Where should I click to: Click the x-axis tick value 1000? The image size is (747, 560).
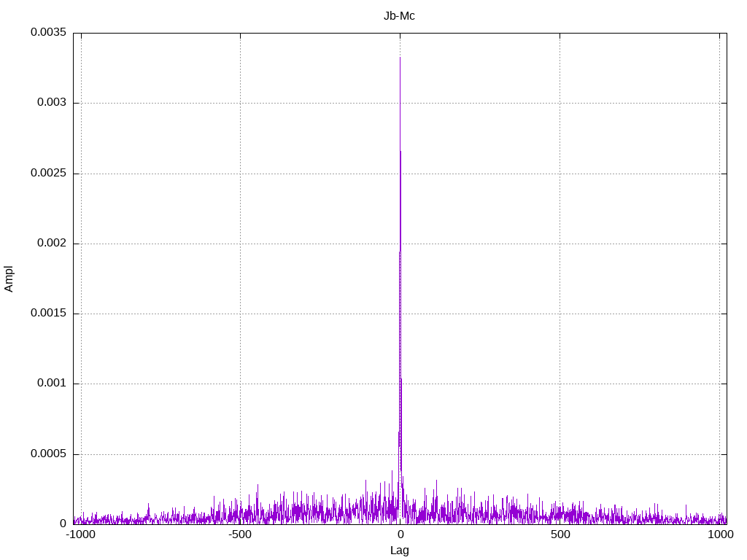(720, 534)
